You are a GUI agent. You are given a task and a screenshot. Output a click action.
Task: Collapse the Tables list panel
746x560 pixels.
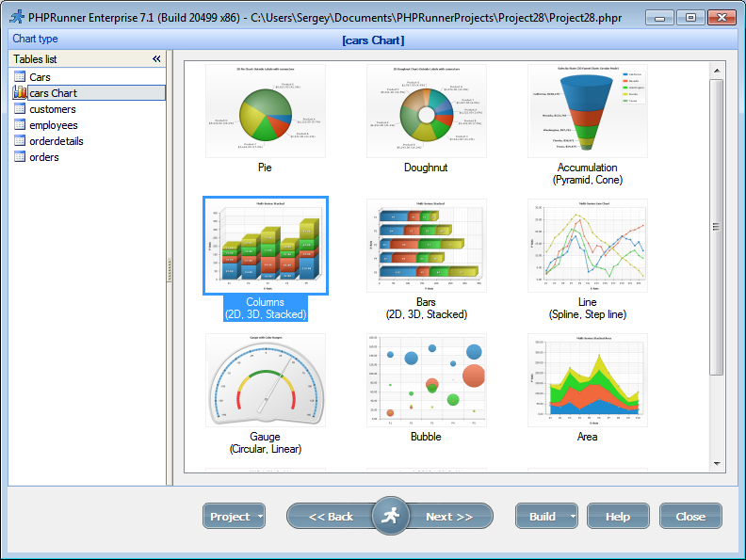pos(156,59)
